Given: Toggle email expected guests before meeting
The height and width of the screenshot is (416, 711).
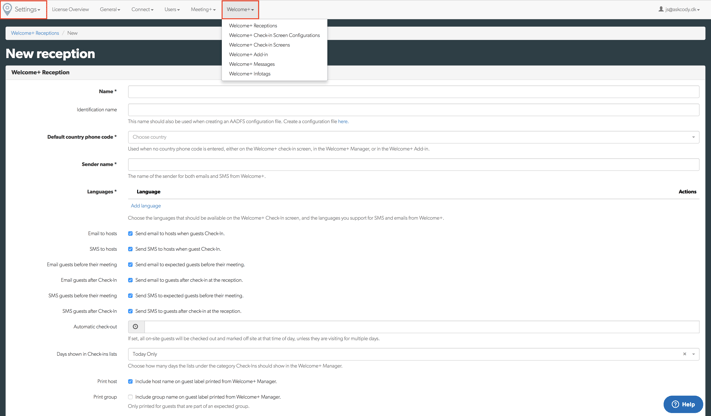Looking at the screenshot, I should coord(130,264).
